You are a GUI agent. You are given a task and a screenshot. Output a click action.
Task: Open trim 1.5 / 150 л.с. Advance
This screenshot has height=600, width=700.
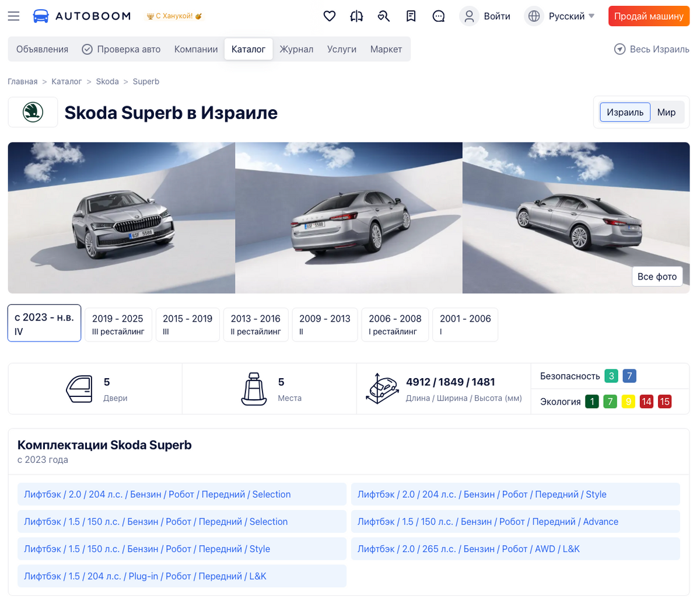516,522
